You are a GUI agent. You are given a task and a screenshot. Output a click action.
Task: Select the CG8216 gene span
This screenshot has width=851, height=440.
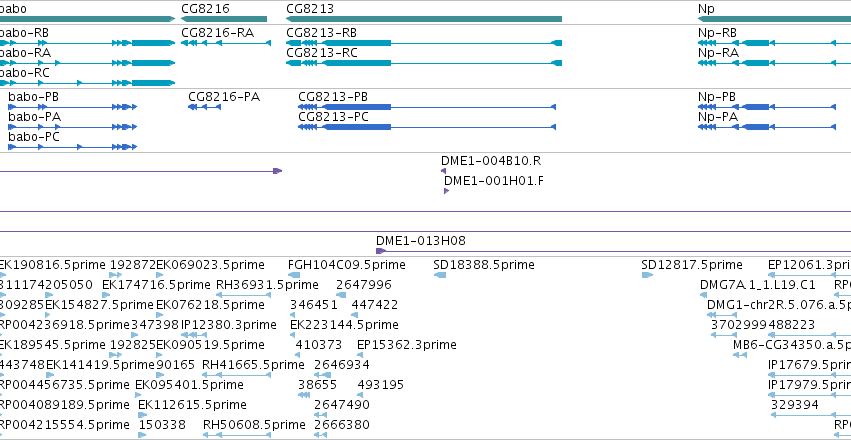click(224, 19)
